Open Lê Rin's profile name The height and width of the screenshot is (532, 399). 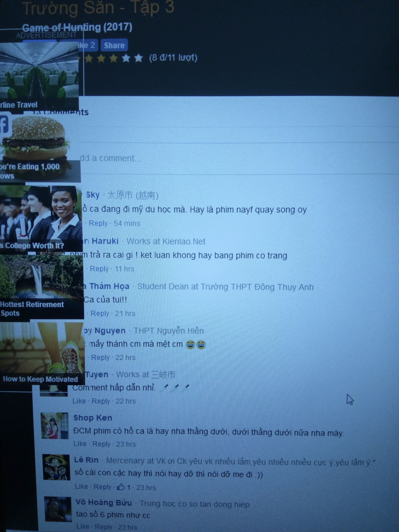pyautogui.click(x=86, y=460)
